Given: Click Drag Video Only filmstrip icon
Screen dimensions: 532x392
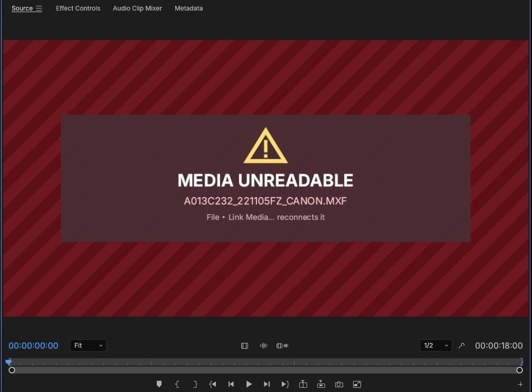Looking at the screenshot, I should click(245, 346).
